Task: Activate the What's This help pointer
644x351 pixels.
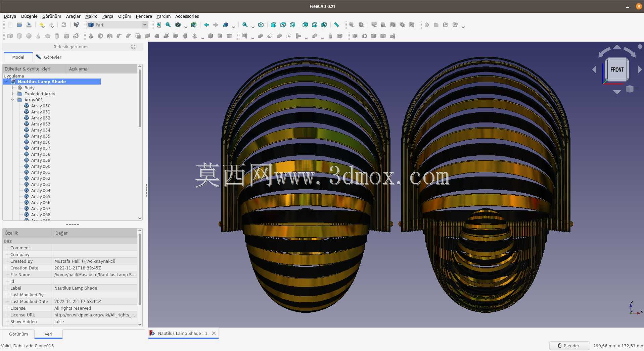Action: tap(77, 25)
